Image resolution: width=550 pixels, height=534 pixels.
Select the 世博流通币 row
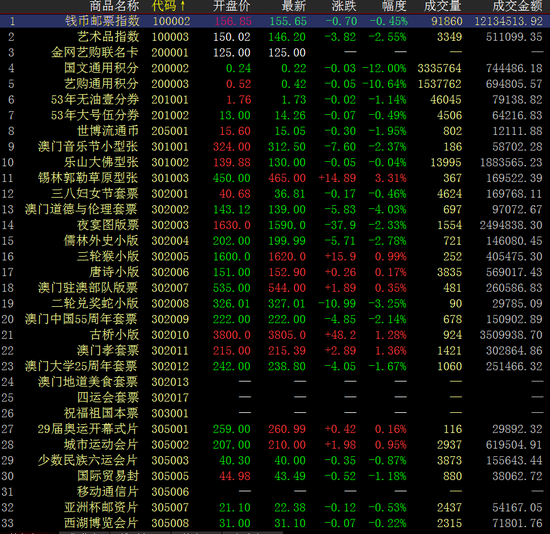click(275, 131)
